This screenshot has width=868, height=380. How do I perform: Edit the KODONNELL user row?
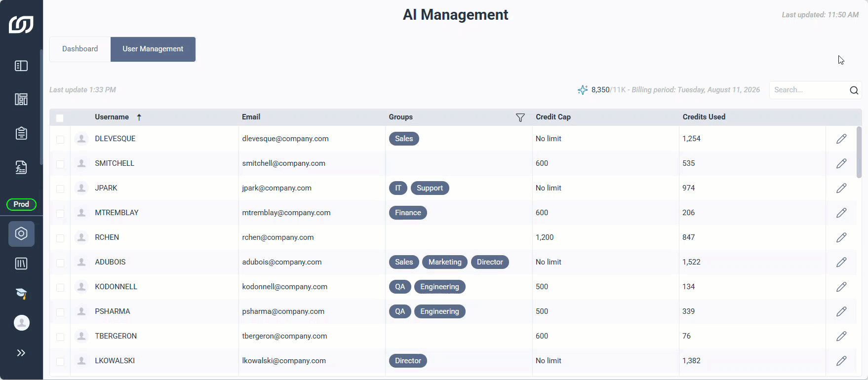pos(841,287)
